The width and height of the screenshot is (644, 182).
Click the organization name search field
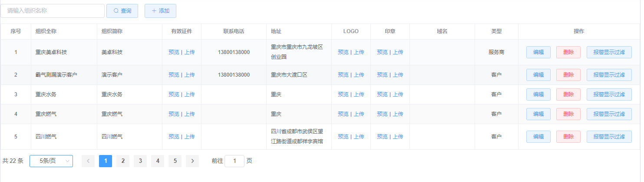[53, 11]
